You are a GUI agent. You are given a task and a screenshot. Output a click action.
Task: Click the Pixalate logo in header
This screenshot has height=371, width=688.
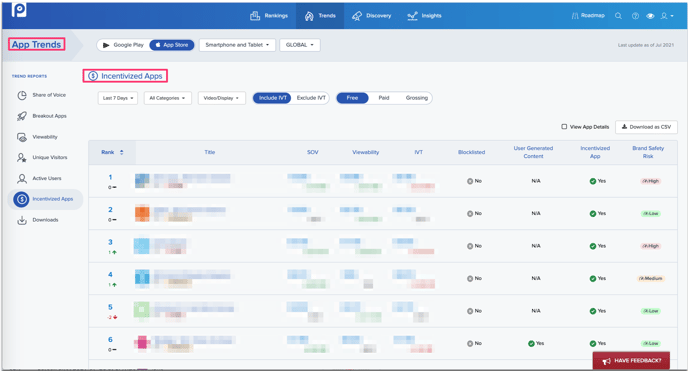[19, 10]
